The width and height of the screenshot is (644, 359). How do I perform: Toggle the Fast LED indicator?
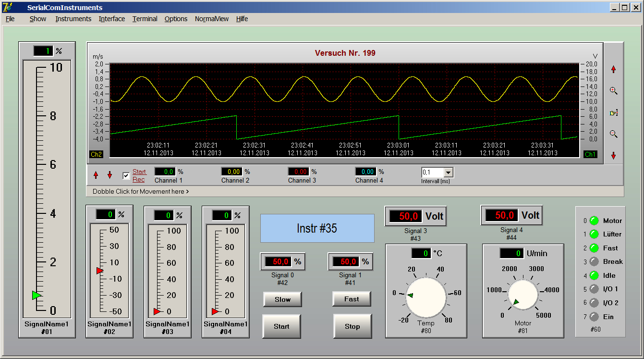[x=594, y=248]
